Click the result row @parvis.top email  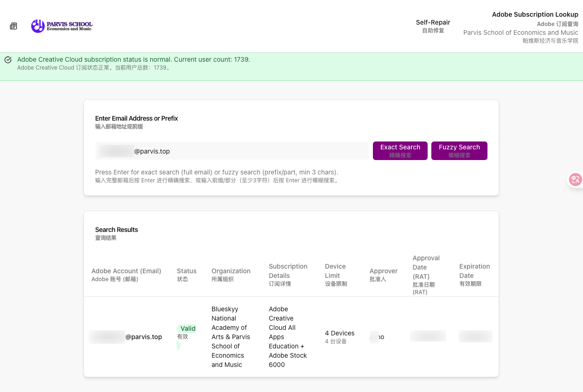pos(125,337)
